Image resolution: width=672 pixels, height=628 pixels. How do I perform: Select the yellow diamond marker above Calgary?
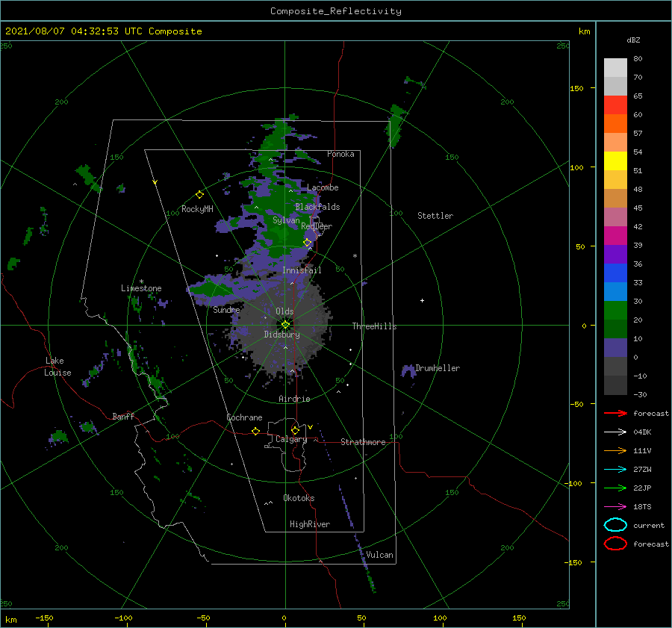295,430
